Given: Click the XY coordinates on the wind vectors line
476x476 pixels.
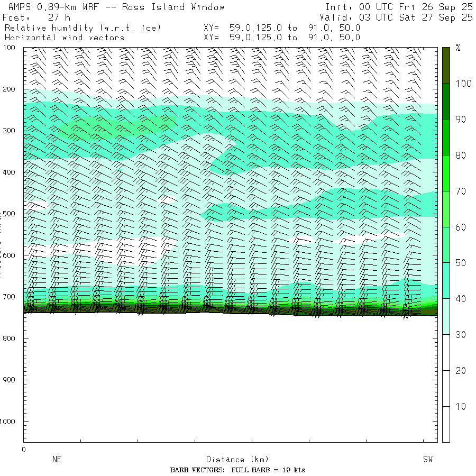Looking at the screenshot, I should tap(282, 38).
